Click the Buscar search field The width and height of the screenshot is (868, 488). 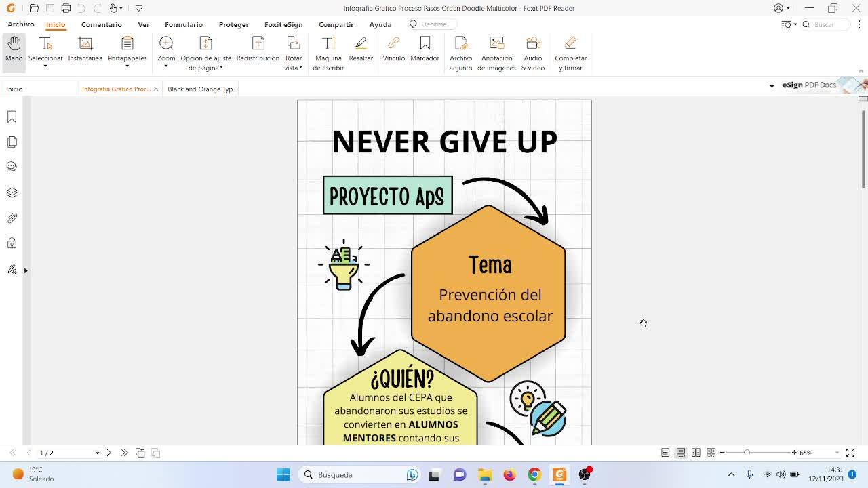pyautogui.click(x=825, y=24)
